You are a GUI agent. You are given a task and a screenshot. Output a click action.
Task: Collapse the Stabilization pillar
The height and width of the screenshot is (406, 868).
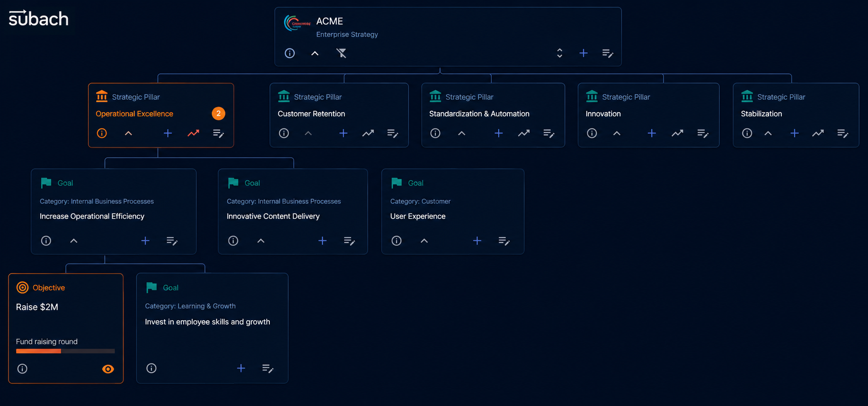click(x=768, y=133)
